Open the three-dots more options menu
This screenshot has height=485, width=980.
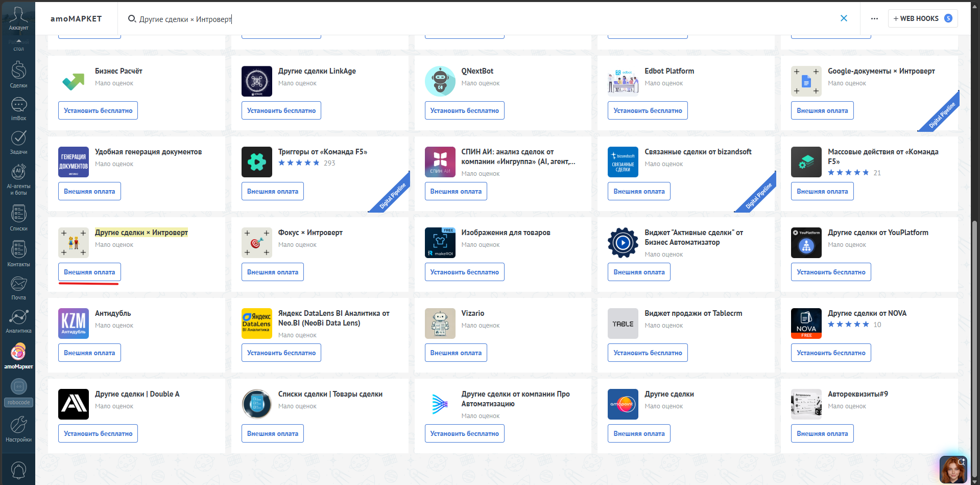tap(874, 18)
